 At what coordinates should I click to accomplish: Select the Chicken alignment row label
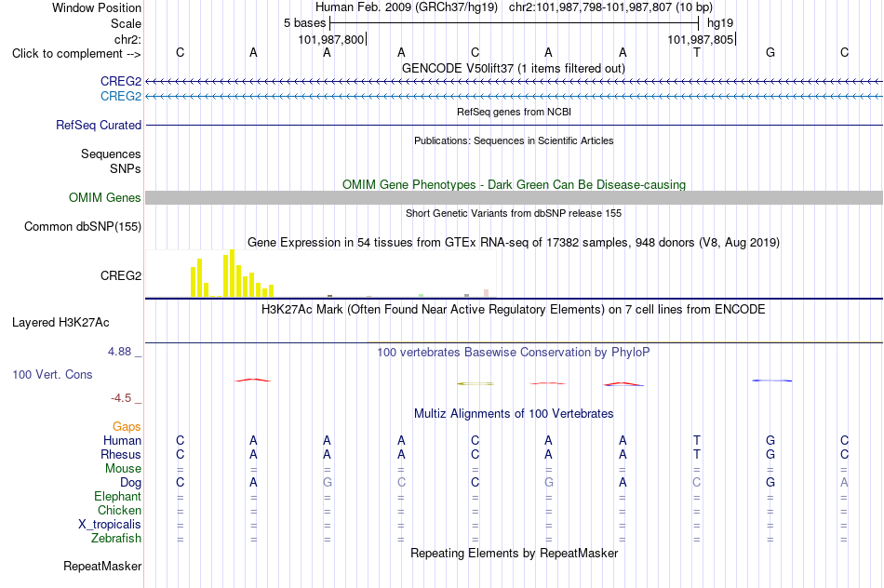tap(119, 510)
